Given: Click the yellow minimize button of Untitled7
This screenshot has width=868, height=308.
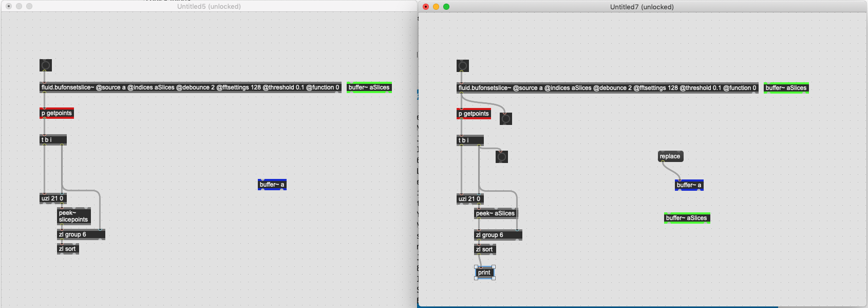Looking at the screenshot, I should tap(436, 7).
